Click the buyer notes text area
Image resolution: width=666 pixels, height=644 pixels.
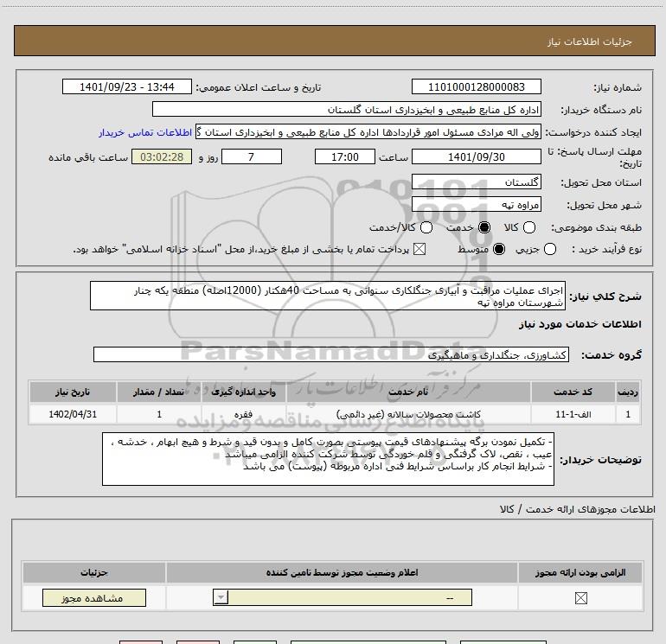[328, 459]
